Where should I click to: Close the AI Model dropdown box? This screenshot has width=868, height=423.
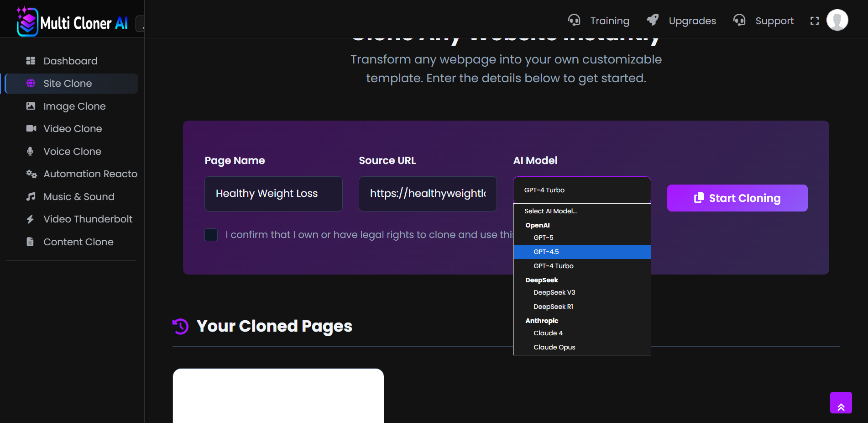coord(581,190)
